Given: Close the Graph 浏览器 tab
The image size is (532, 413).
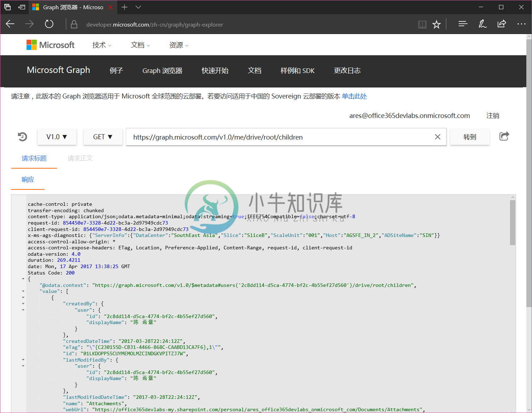Looking at the screenshot, I should (111, 7).
